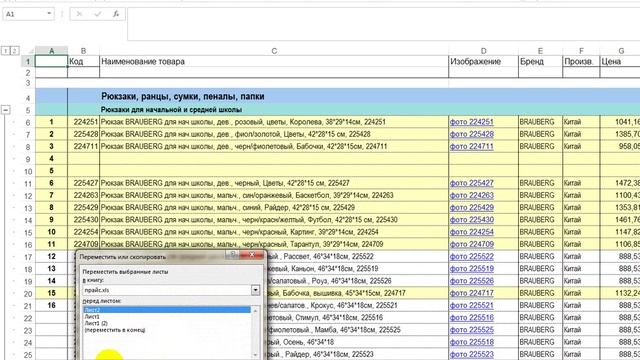The width and height of the screenshot is (640, 360).
Task: Click 'Рюкзаки для начальной и средней школы' subheading
Action: tap(171, 110)
